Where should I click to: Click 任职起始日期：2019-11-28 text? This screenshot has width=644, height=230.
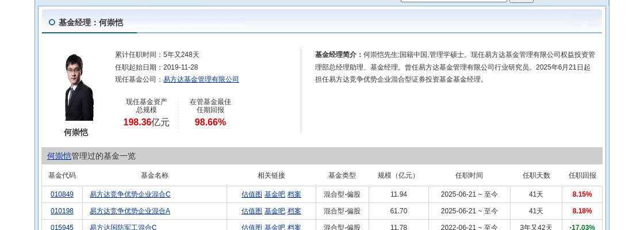pos(156,67)
